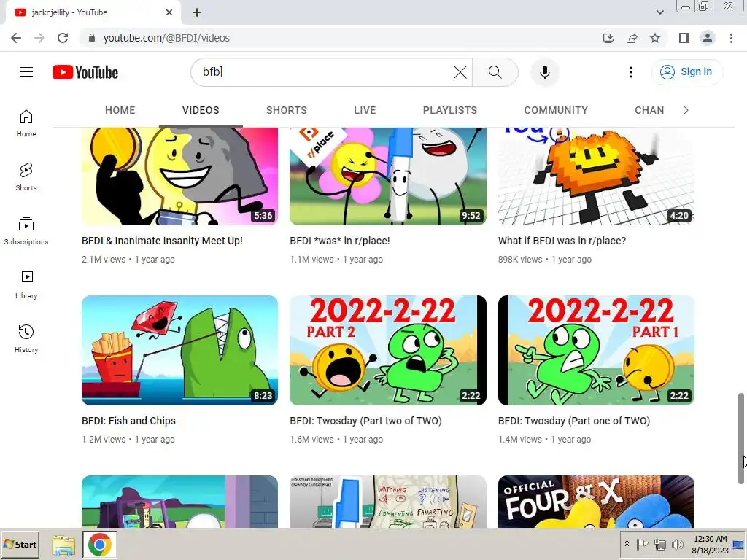This screenshot has height=560, width=747.
Task: Click the magnifier search button
Action: click(x=495, y=72)
